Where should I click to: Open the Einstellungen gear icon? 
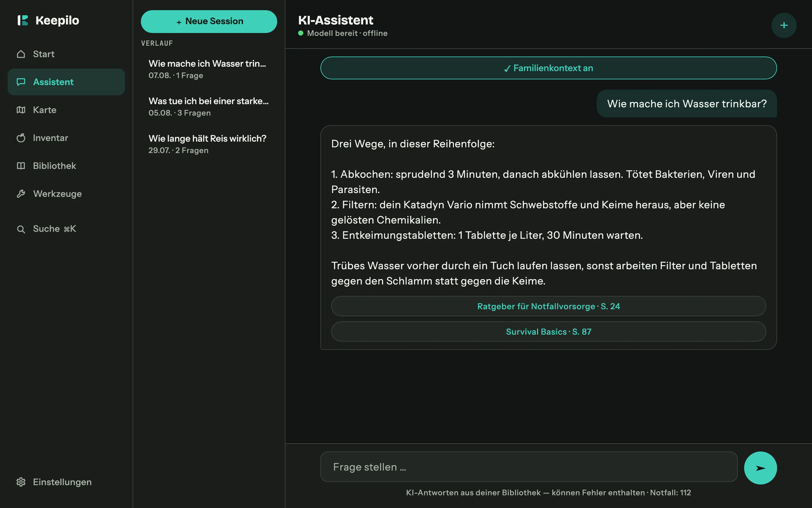(21, 482)
